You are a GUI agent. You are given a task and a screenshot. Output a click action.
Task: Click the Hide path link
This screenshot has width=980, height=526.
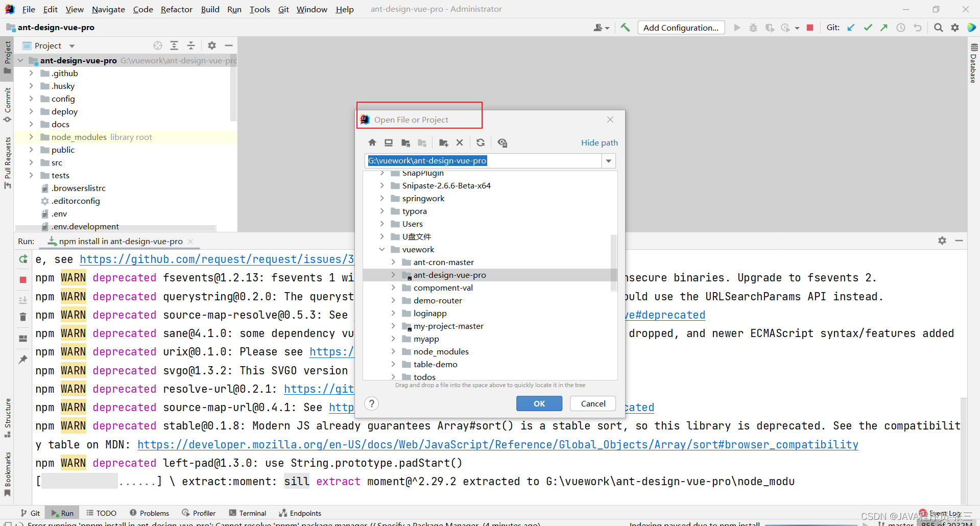(599, 143)
